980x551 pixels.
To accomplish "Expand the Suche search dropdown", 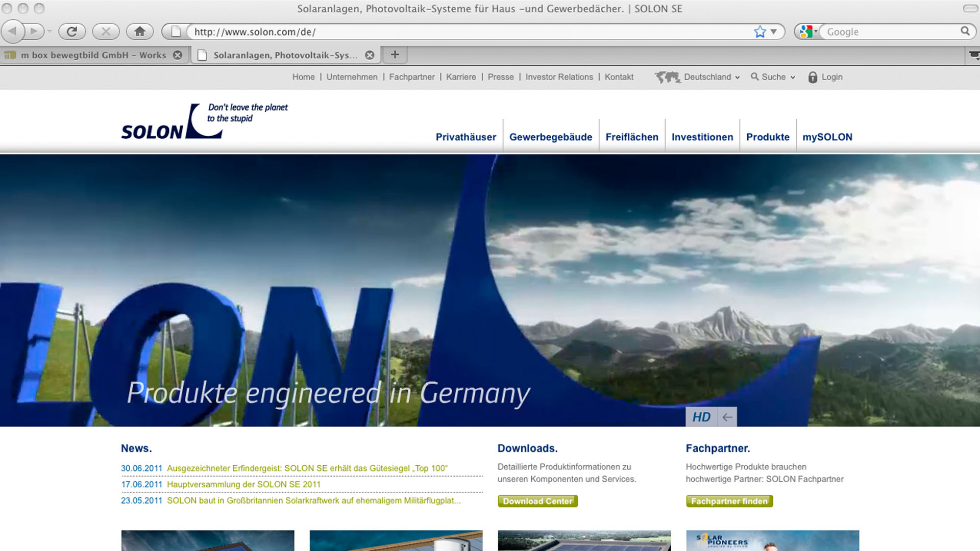I will coord(778,77).
